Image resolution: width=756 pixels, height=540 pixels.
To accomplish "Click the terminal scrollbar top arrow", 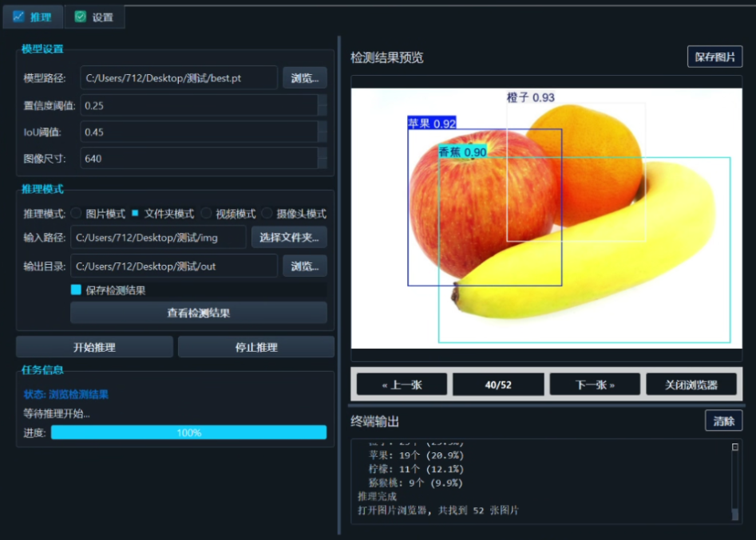I will point(734,447).
